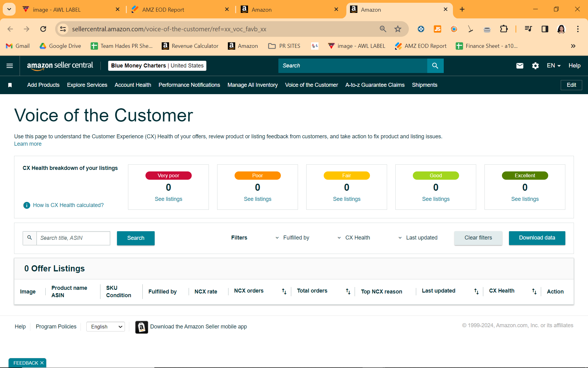Viewport: 588px width, 368px height.
Task: Click the zoom magnifier icon in the address bar
Action: pos(383,29)
